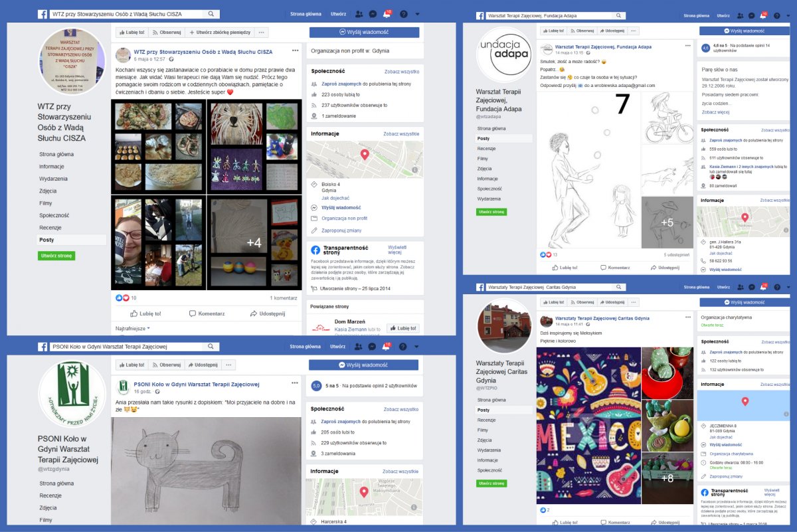
Task: Toggle Lubię to! page button in PSONI window
Action: [132, 365]
